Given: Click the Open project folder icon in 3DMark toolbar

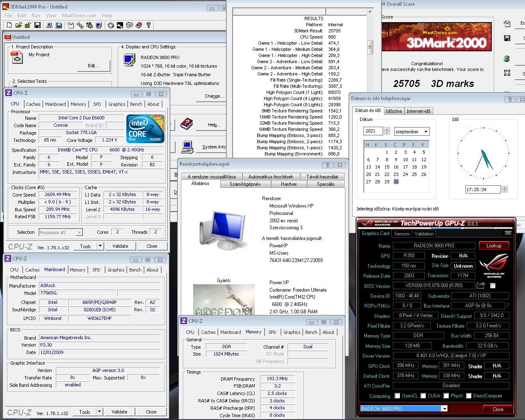Looking at the screenshot, I should coord(18,25).
